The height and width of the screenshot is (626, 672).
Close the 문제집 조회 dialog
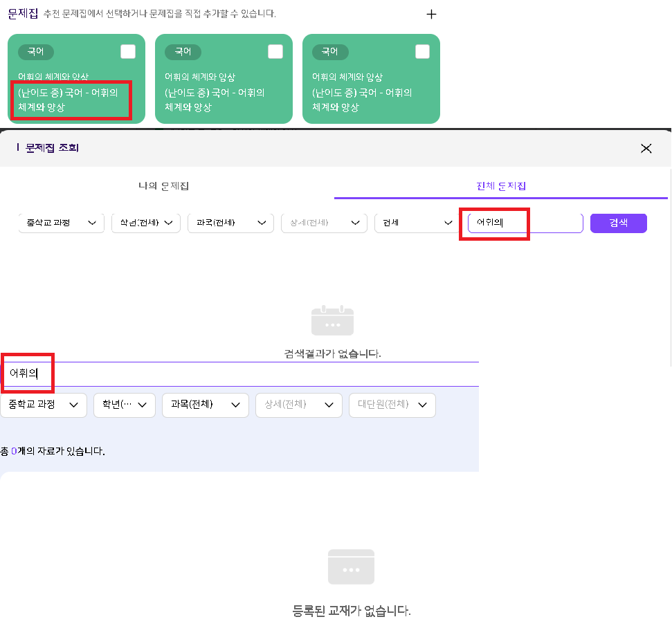tap(646, 148)
